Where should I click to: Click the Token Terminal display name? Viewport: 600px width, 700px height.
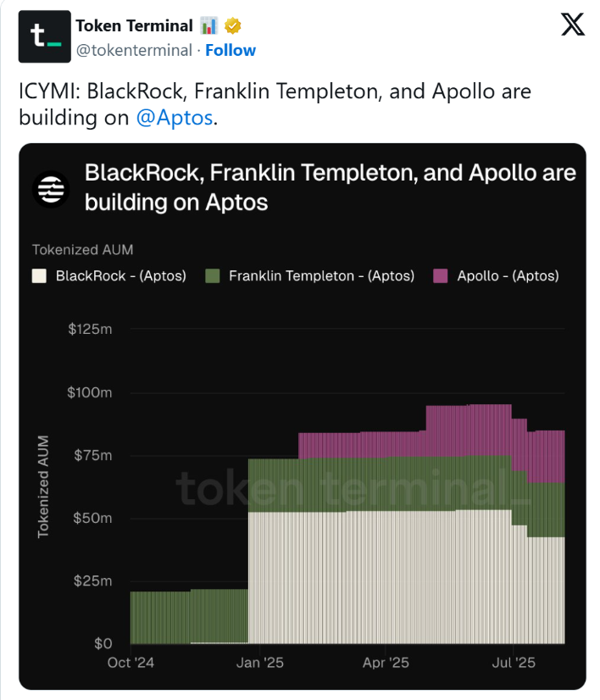pyautogui.click(x=135, y=26)
